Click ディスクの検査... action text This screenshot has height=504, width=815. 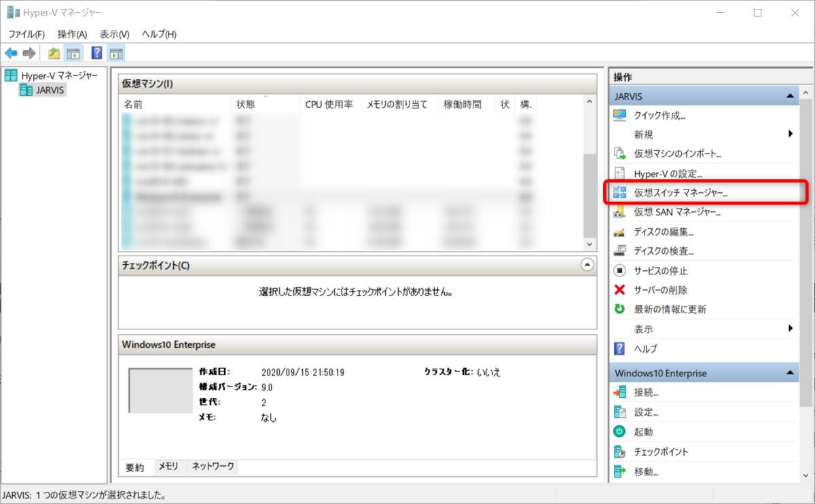point(664,251)
